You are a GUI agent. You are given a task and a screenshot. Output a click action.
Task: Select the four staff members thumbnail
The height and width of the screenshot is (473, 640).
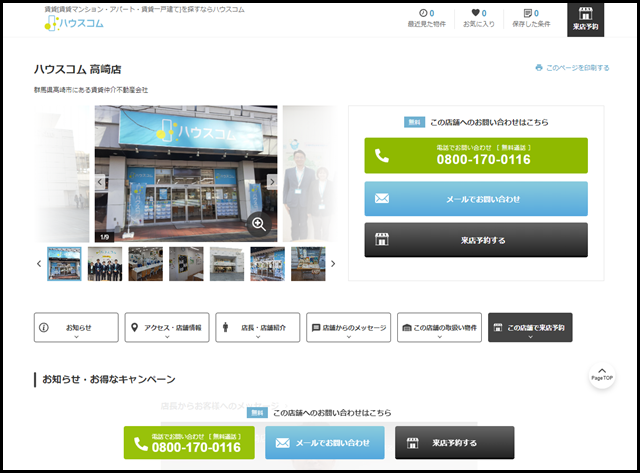pos(105,264)
